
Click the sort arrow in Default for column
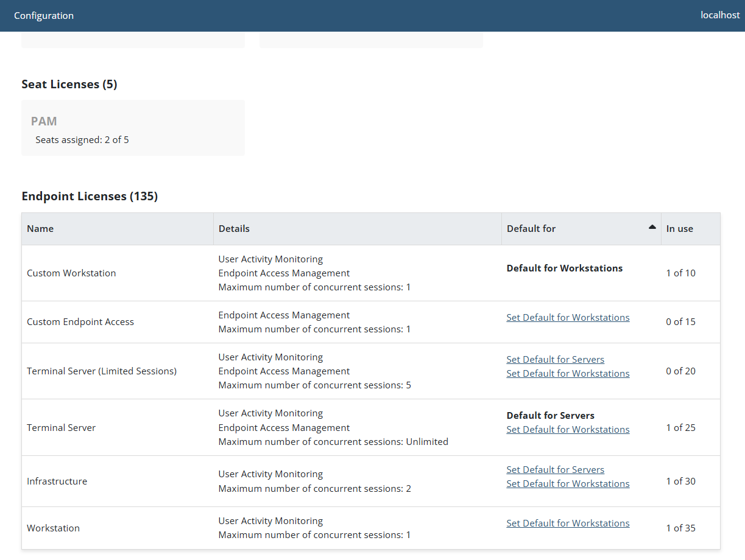(652, 227)
